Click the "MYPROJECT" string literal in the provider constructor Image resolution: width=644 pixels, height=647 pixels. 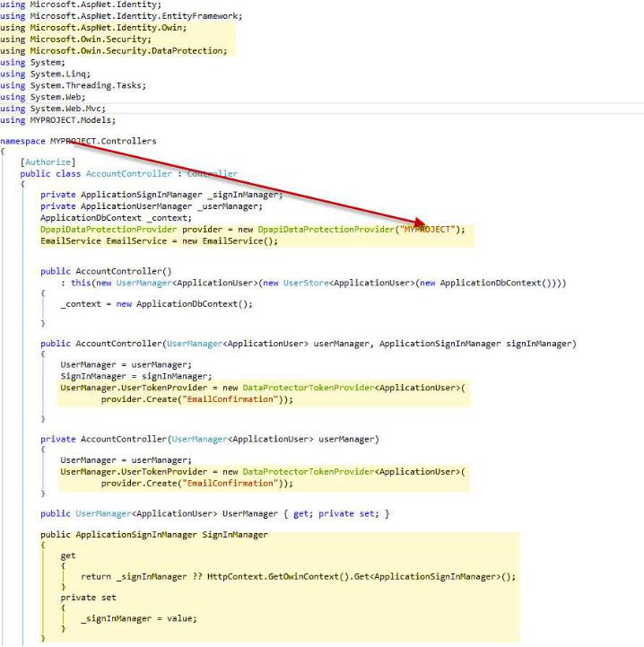pos(427,230)
